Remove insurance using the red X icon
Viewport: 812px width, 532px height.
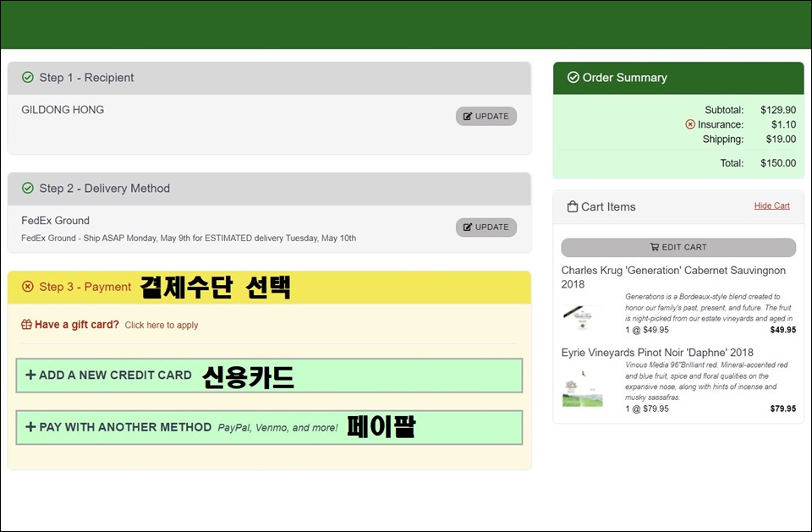(690, 124)
